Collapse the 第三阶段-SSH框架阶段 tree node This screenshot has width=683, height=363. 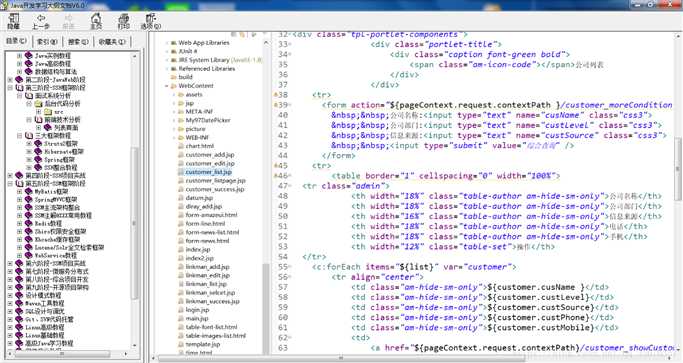click(x=10, y=88)
